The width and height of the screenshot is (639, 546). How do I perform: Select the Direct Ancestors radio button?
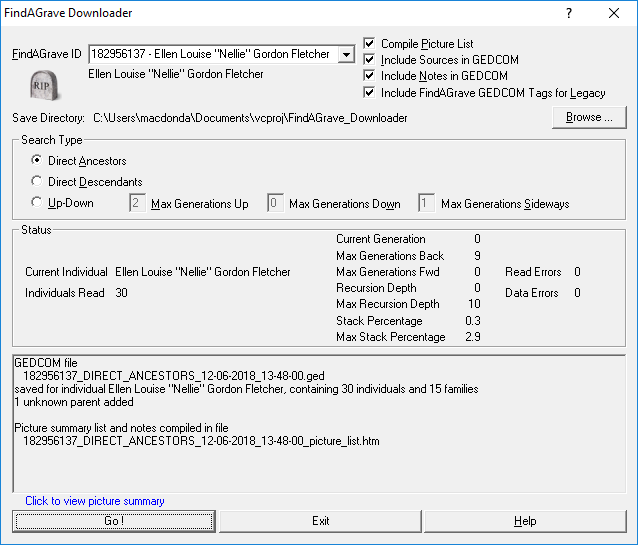(x=37, y=160)
